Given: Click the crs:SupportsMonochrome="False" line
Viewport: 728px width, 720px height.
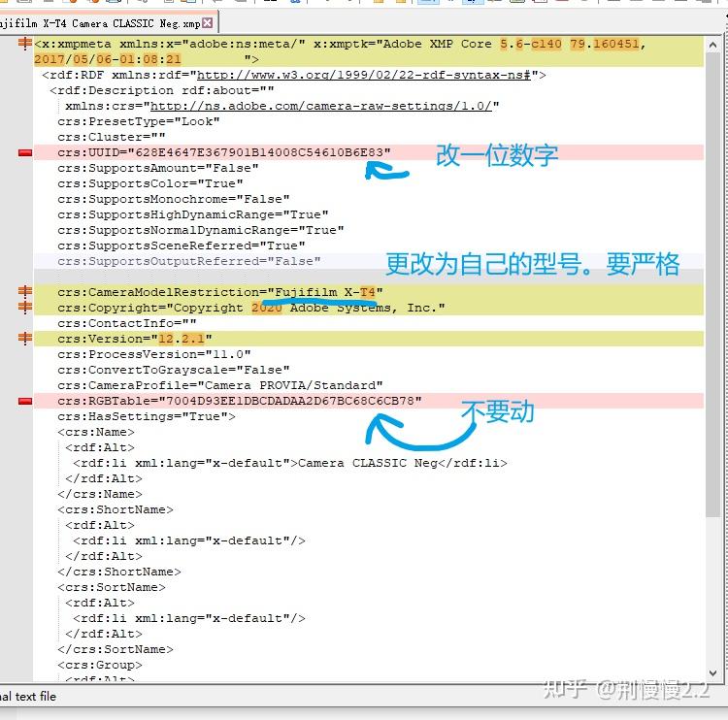Looking at the screenshot, I should pos(173,199).
